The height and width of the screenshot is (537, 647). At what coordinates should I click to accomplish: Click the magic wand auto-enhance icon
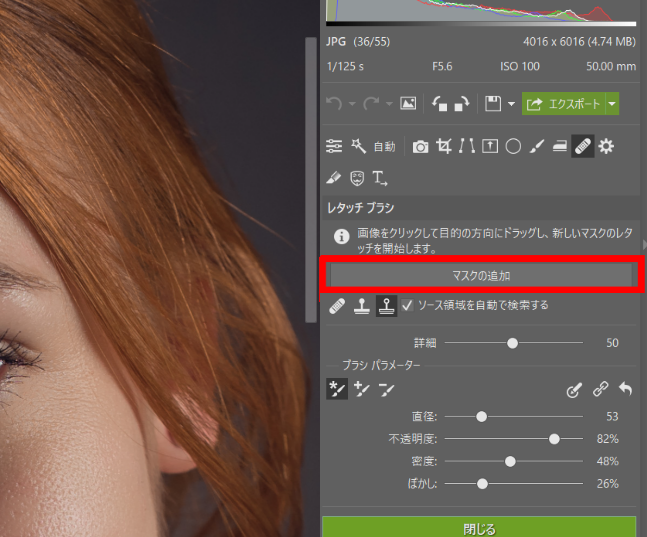click(358, 146)
